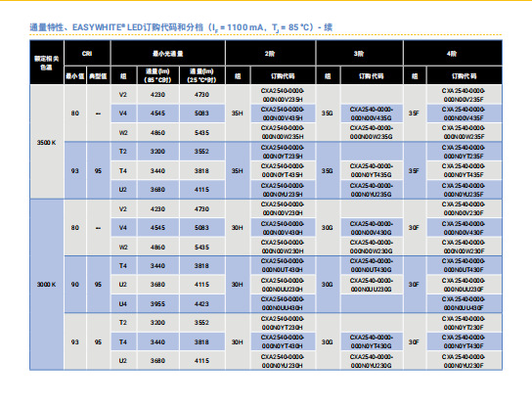Click the U4 flux group cell
This screenshot has height=407, width=532.
click(123, 304)
